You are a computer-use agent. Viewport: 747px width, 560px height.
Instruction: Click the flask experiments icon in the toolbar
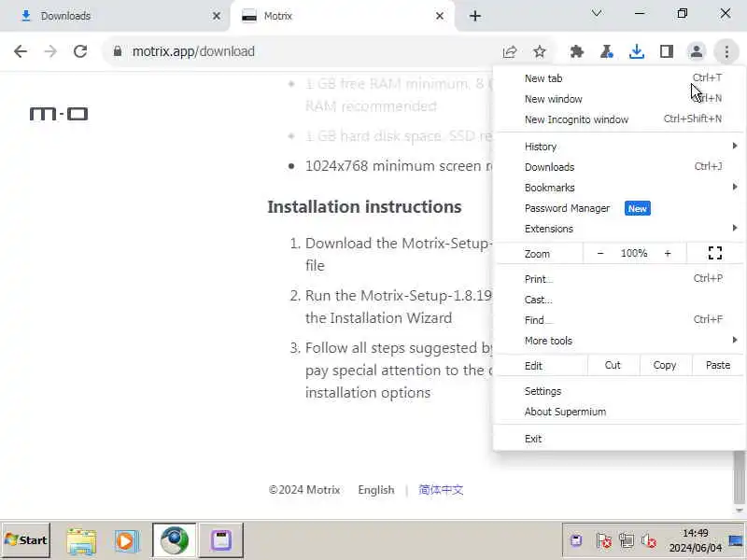[x=606, y=51]
